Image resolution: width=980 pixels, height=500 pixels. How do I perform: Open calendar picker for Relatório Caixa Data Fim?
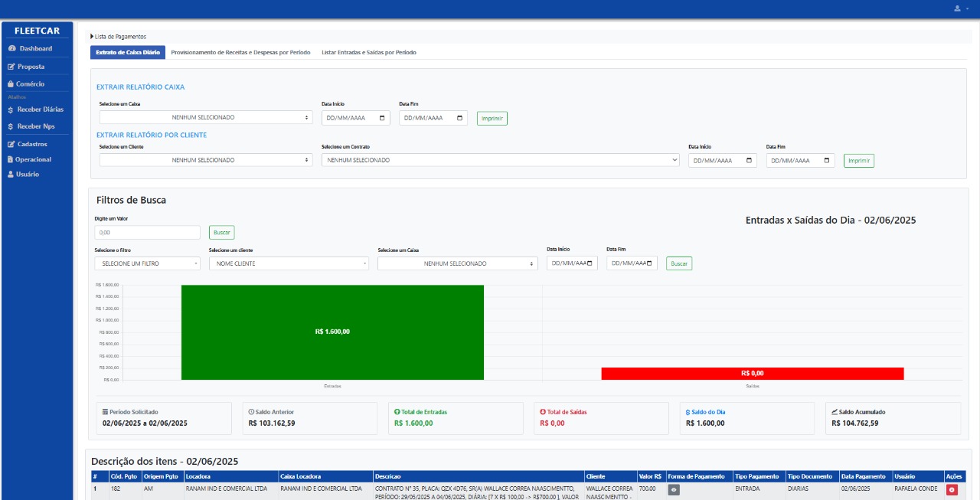[x=460, y=118]
